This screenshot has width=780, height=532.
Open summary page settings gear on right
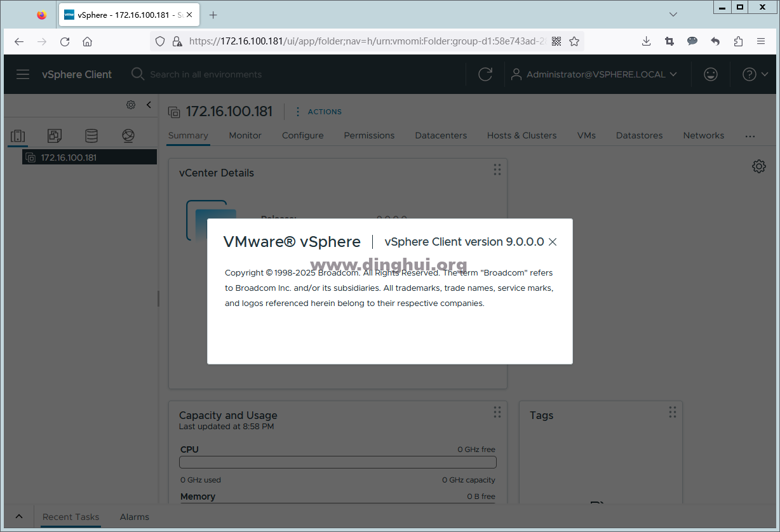point(758,166)
